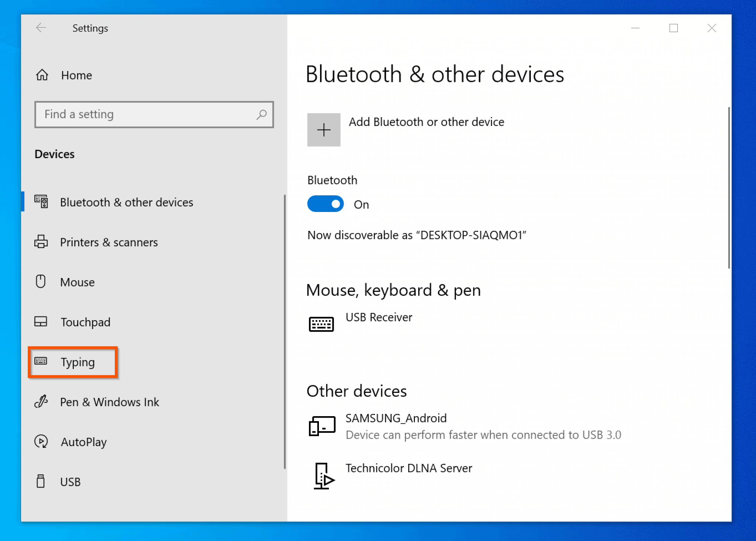Click the plus icon to add device

coord(324,130)
